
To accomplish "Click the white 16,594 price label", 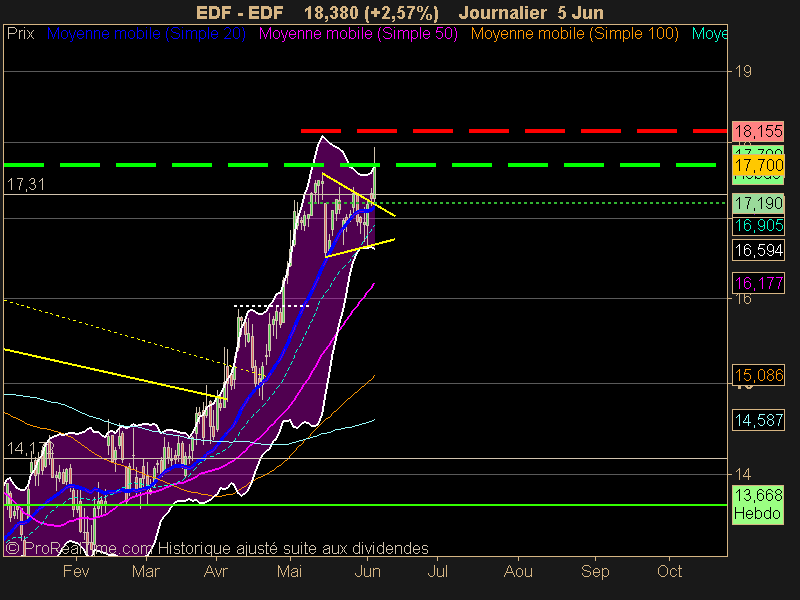I will coord(758,250).
